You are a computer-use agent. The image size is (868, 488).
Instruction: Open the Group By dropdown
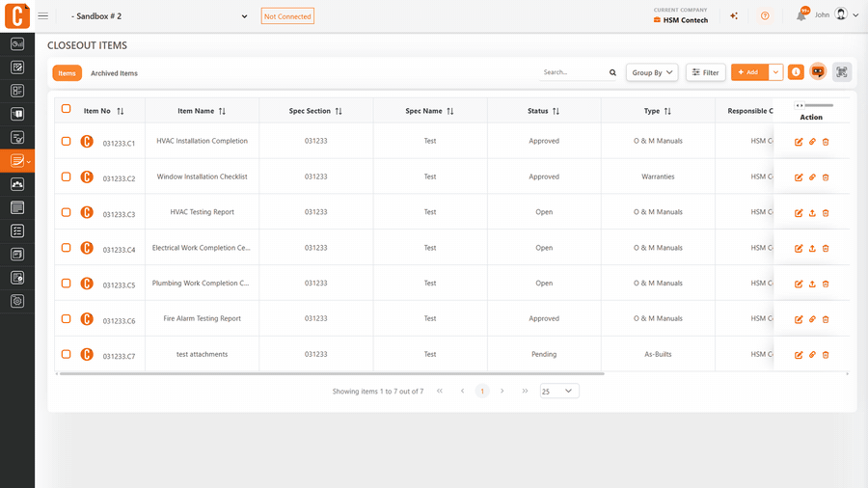(652, 72)
